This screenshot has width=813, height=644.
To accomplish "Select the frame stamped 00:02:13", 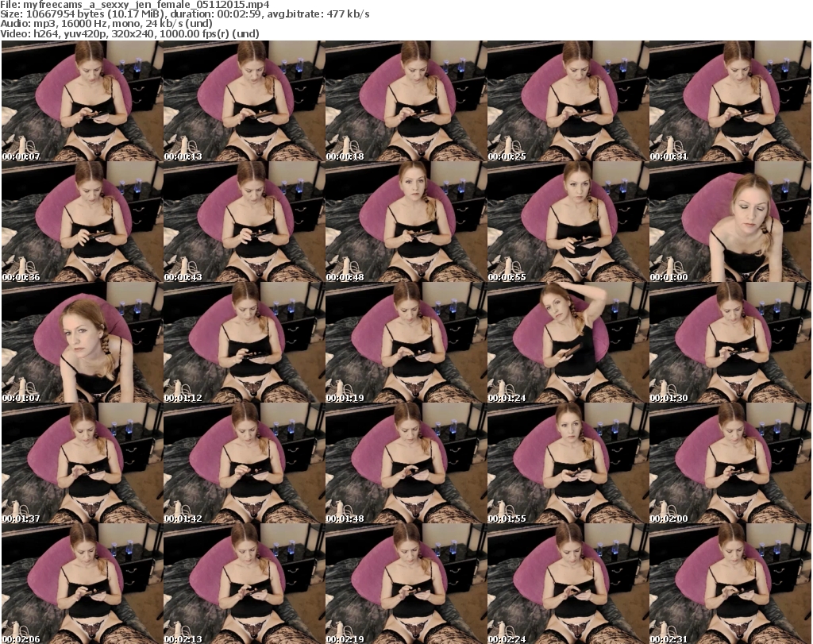I will point(244,584).
